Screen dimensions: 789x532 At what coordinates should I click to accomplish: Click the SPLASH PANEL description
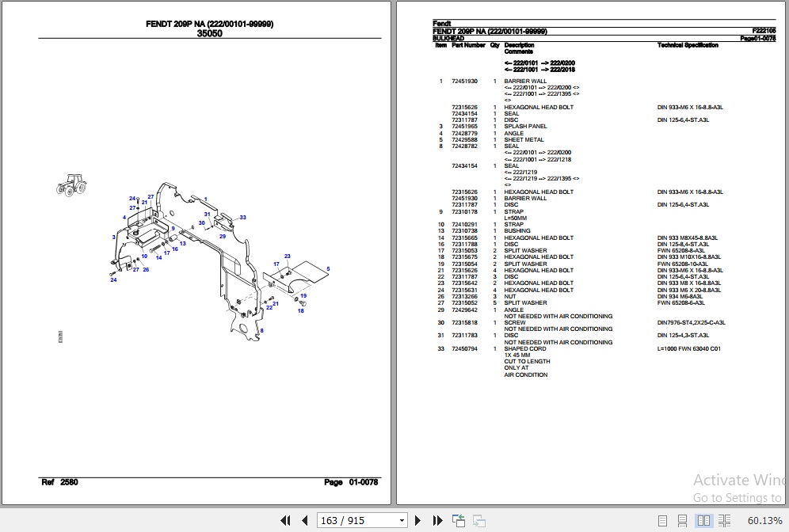pyautogui.click(x=525, y=126)
